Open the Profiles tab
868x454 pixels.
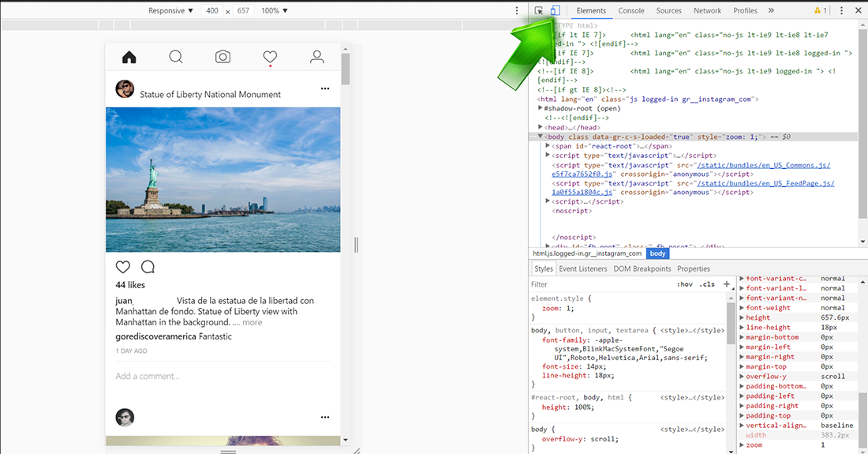(745, 10)
